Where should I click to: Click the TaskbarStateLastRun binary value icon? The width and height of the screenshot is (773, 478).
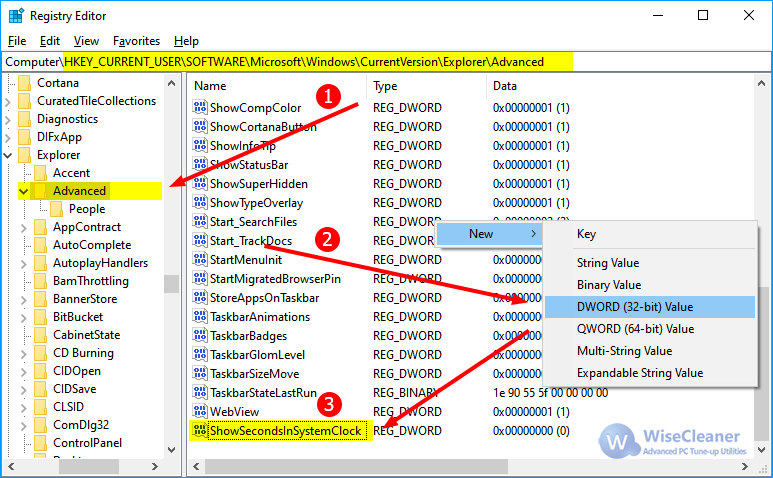coord(200,393)
